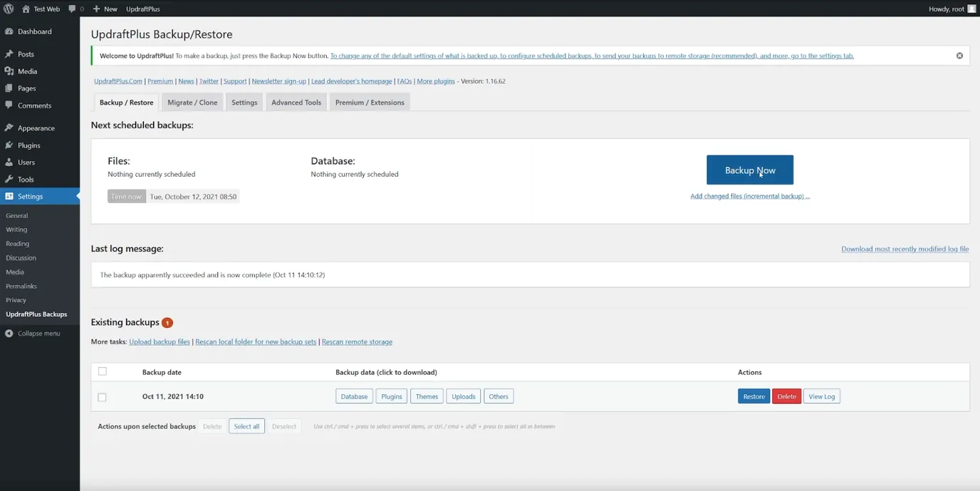The image size is (980, 491).
Task: Open Lead developer's homepage link
Action: [352, 81]
